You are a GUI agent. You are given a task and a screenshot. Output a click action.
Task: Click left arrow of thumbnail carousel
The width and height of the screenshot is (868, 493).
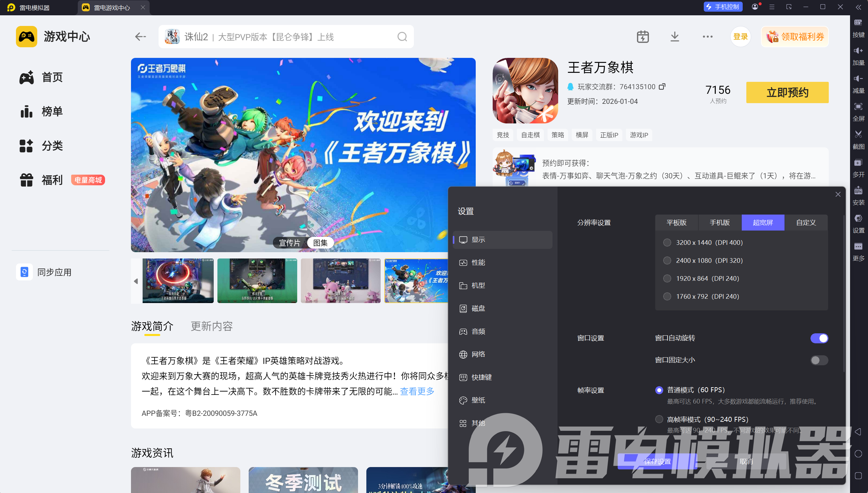pos(136,281)
